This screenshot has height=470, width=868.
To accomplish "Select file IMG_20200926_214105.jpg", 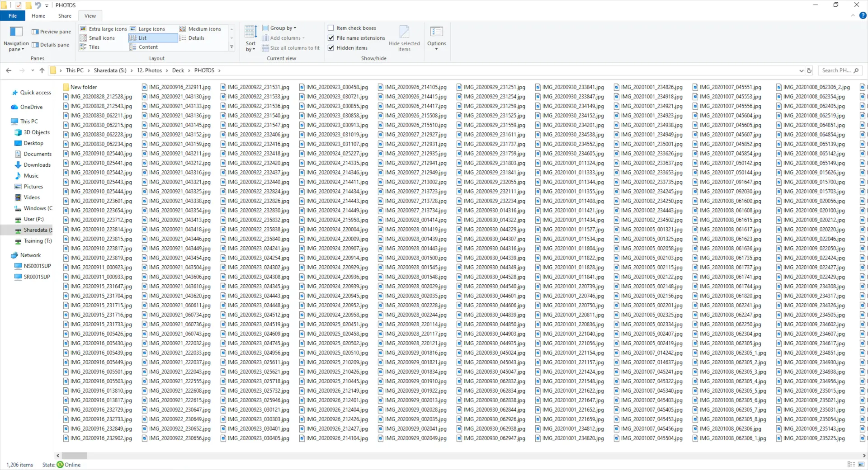I will click(412, 87).
